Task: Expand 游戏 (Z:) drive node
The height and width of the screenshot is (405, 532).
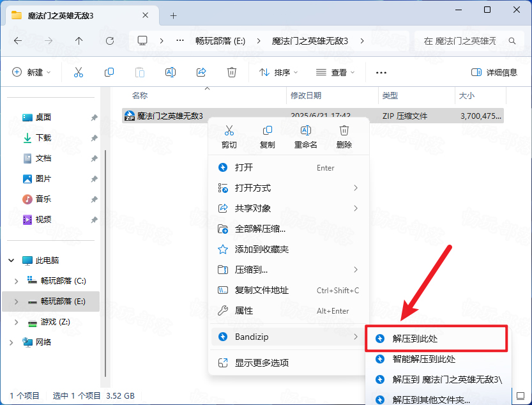Action: pyautogui.click(x=16, y=322)
